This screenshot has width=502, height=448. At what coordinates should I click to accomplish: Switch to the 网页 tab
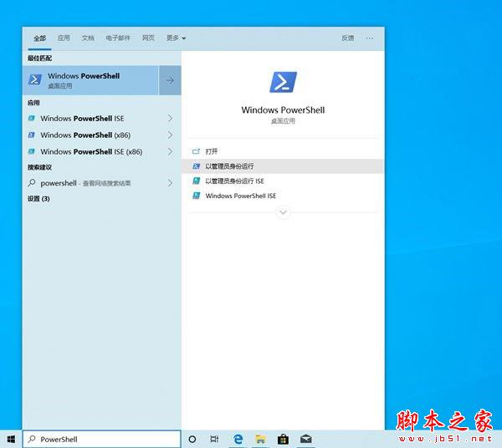[148, 38]
